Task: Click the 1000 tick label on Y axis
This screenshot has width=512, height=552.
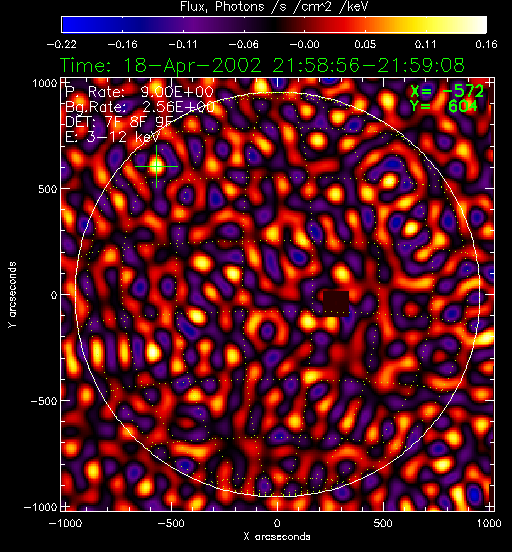Action: pyautogui.click(x=45, y=83)
